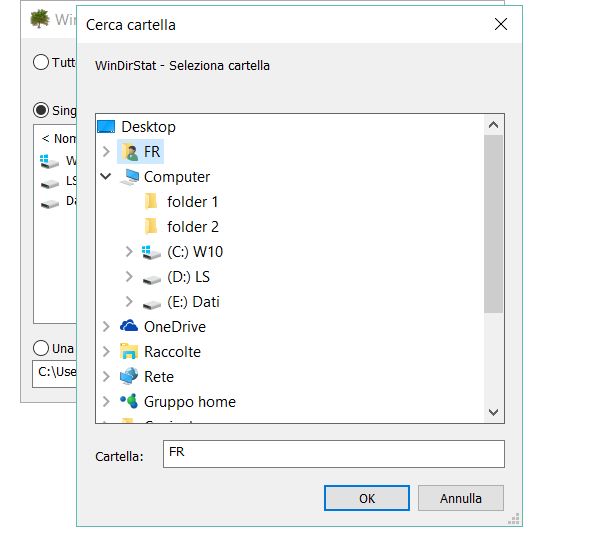Click the folder tree vertical scrollbar thumb
The image size is (591, 553).
click(x=493, y=224)
